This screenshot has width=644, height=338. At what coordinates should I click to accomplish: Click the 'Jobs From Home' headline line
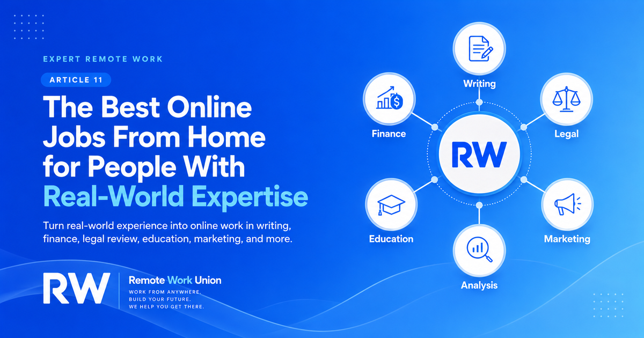[x=154, y=137]
